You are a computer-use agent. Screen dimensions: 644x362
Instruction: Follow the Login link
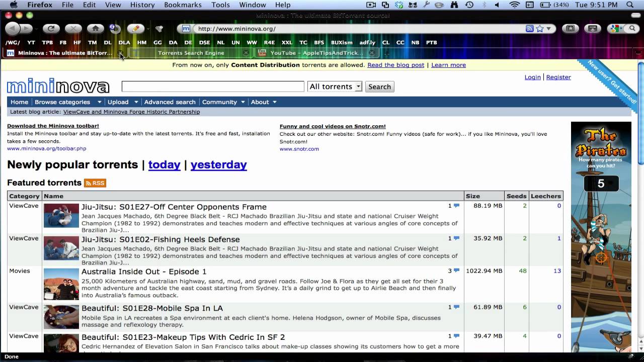pyautogui.click(x=532, y=77)
